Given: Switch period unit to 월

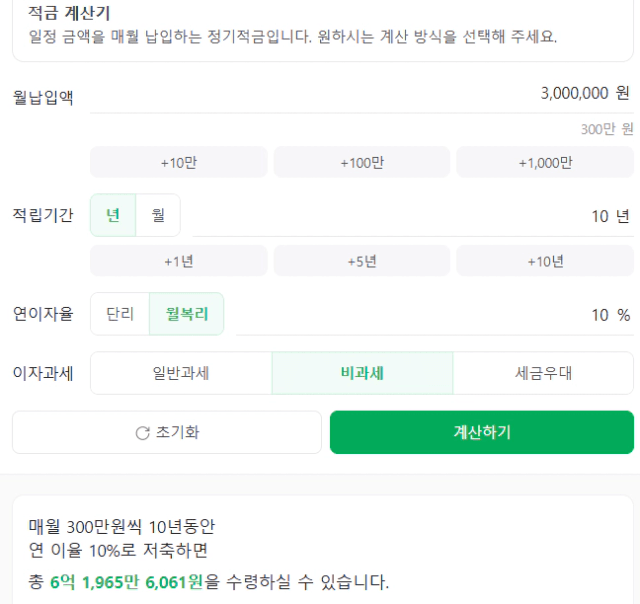Looking at the screenshot, I should (158, 215).
